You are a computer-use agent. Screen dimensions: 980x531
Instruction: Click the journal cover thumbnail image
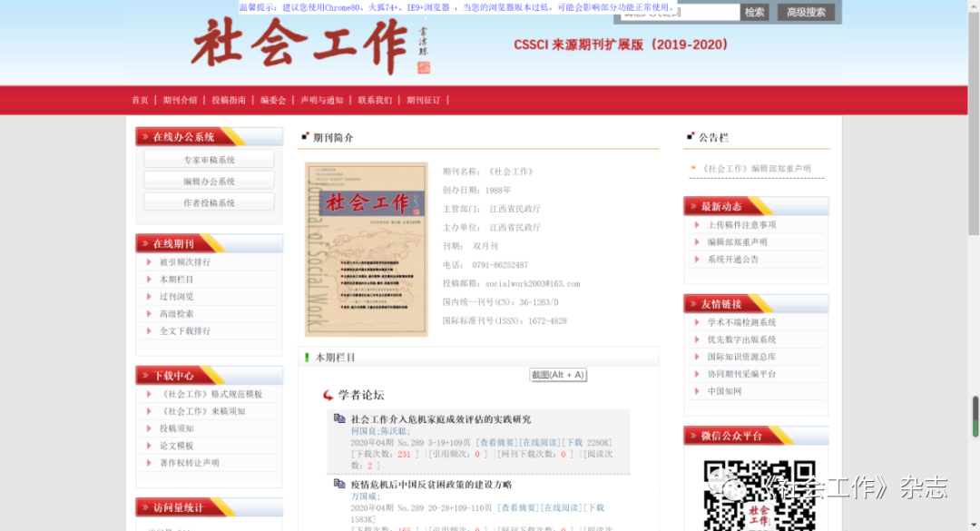(x=367, y=249)
